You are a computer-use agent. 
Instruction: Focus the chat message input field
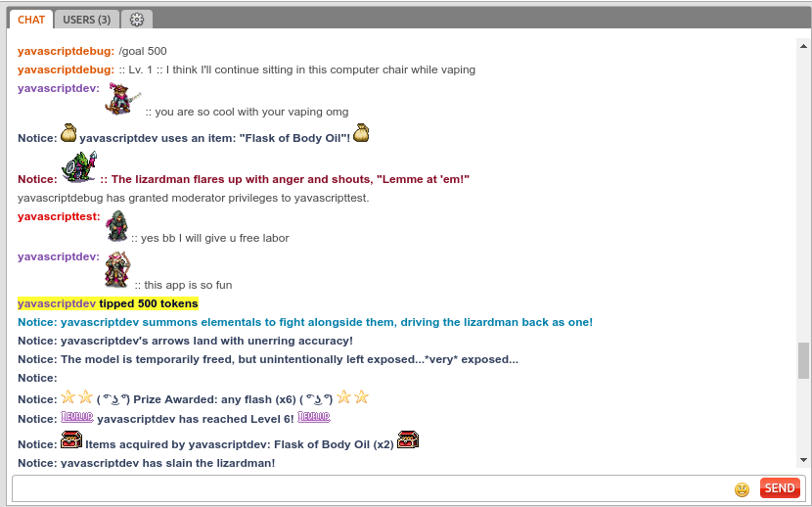click(372, 488)
